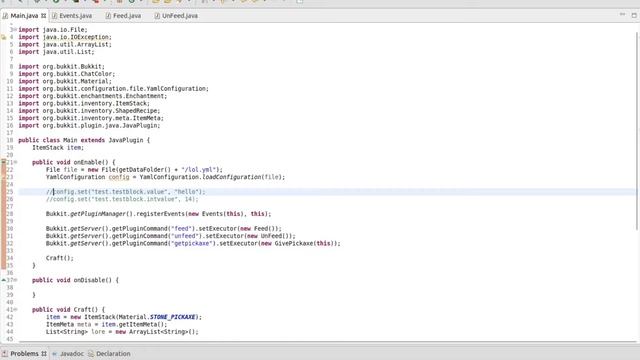
Task: Click 'import org.bukkit.ChatColor;' import line
Action: (67, 74)
